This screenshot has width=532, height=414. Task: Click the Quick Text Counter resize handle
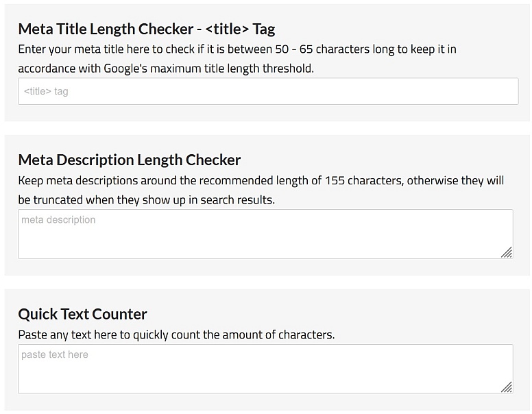pos(506,387)
